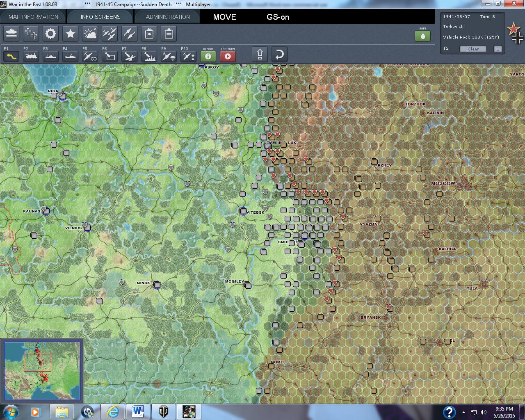Click the KAUNAS city label on map
The image size is (525, 420).
[32, 211]
